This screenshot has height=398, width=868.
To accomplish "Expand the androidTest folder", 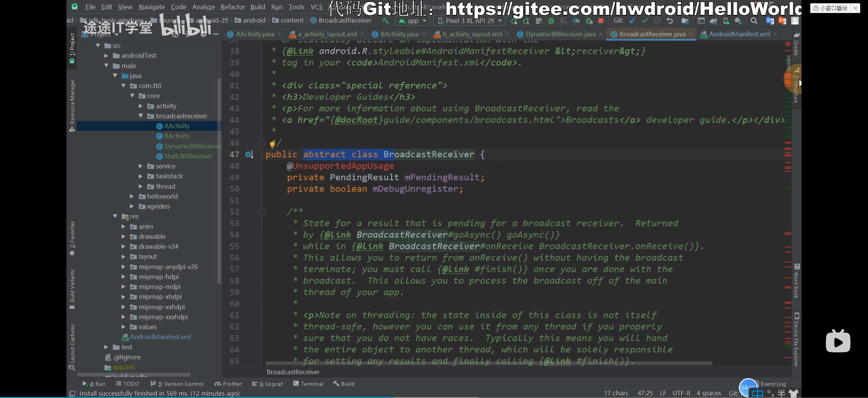I will point(106,56).
